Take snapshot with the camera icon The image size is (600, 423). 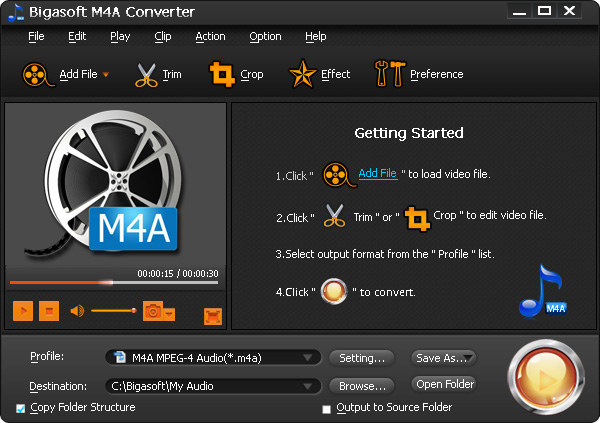click(153, 311)
